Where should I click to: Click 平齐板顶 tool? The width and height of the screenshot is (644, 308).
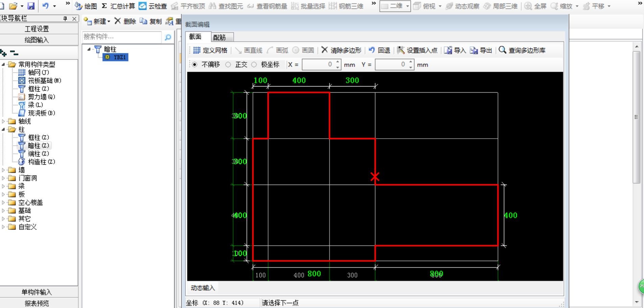coord(188,6)
